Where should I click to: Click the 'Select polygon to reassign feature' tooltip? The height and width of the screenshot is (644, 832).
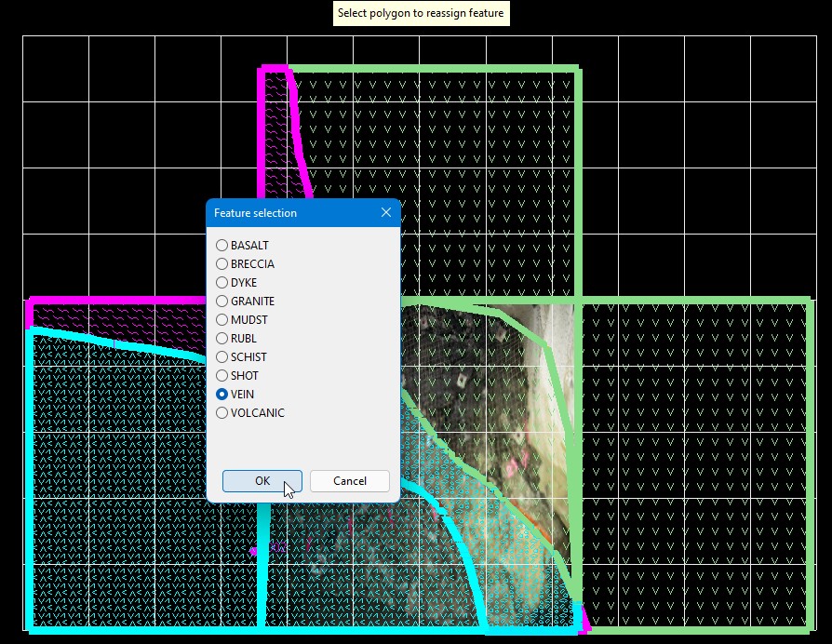pyautogui.click(x=422, y=14)
